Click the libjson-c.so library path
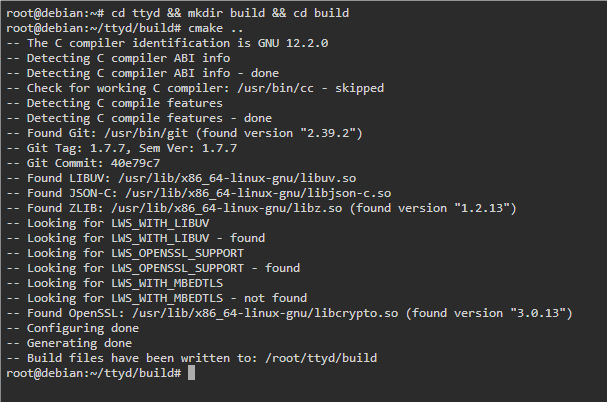The width and height of the screenshot is (607, 402). [x=258, y=193]
